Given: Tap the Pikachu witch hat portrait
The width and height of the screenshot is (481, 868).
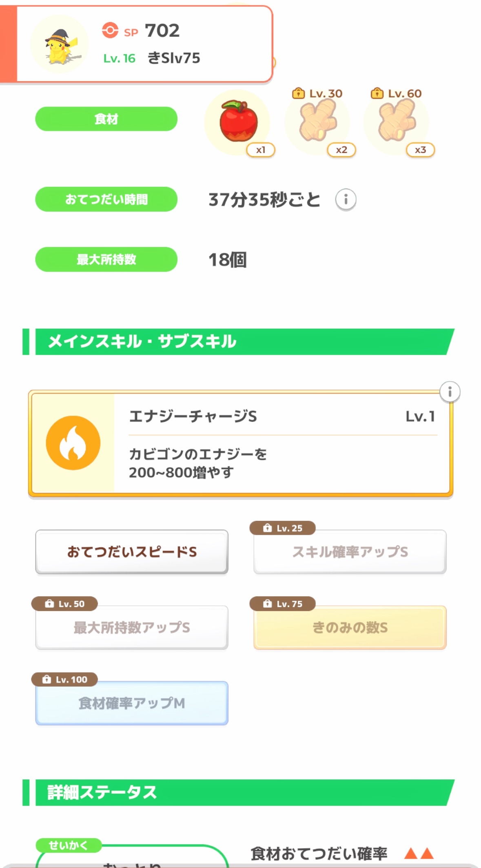Looking at the screenshot, I should point(60,44).
